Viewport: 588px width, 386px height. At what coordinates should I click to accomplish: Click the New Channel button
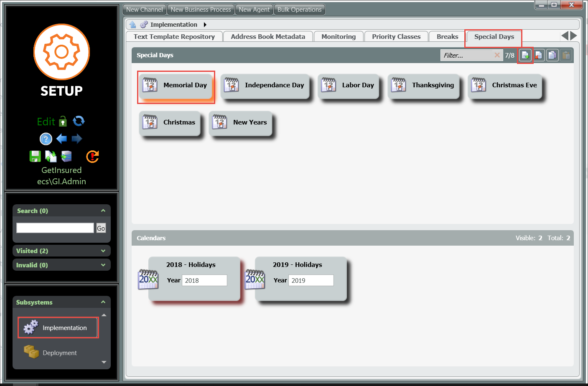[x=144, y=10]
